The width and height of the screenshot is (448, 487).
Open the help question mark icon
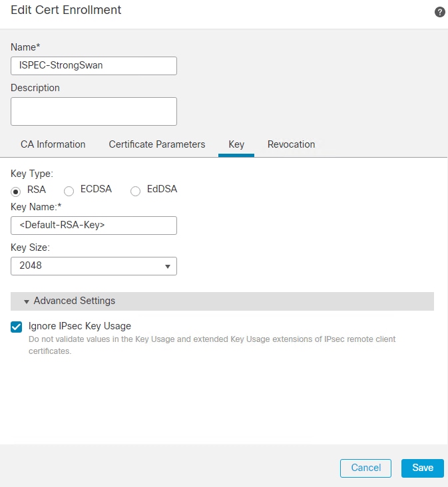click(x=439, y=12)
